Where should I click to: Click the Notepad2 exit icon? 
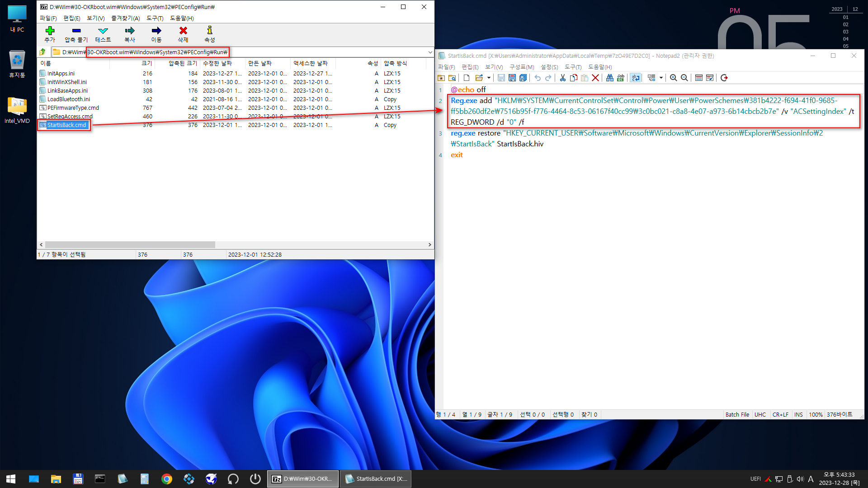tap(724, 78)
